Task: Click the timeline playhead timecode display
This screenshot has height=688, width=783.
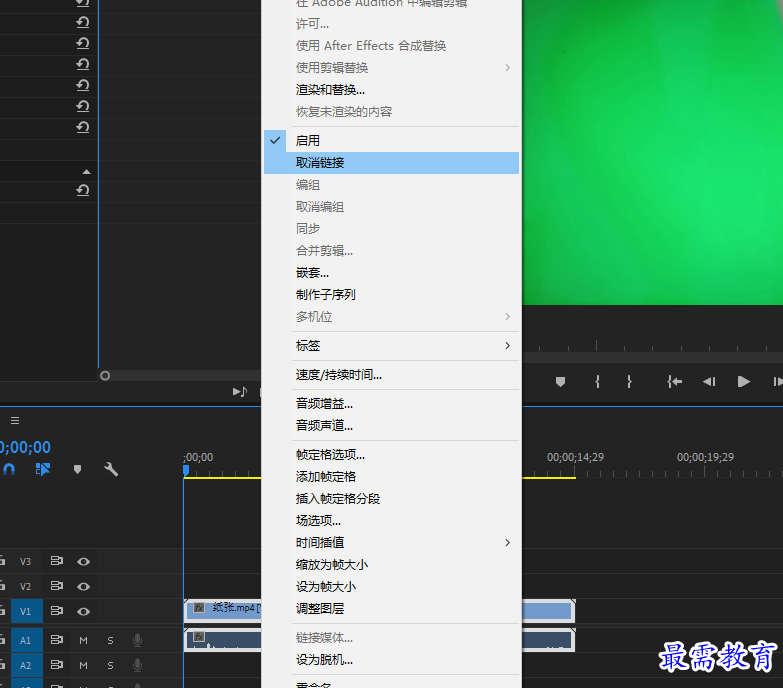Action: tap(25, 447)
